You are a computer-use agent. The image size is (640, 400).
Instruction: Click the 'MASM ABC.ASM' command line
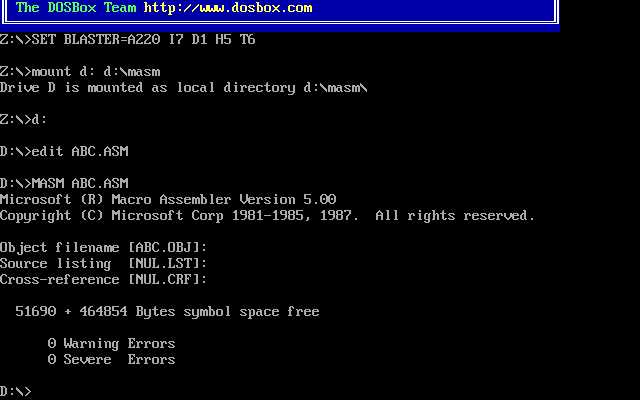coord(64,183)
